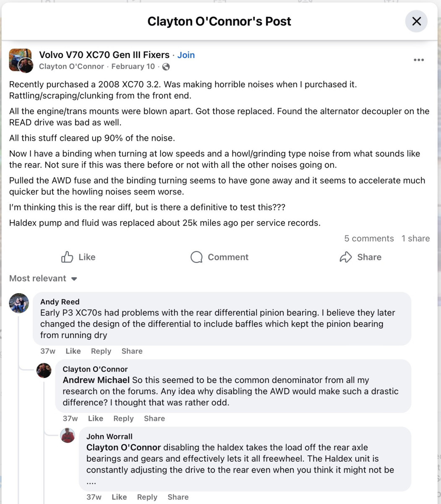
Task: Click Clayton O'Connor's avatar in reply
Action: point(44,370)
